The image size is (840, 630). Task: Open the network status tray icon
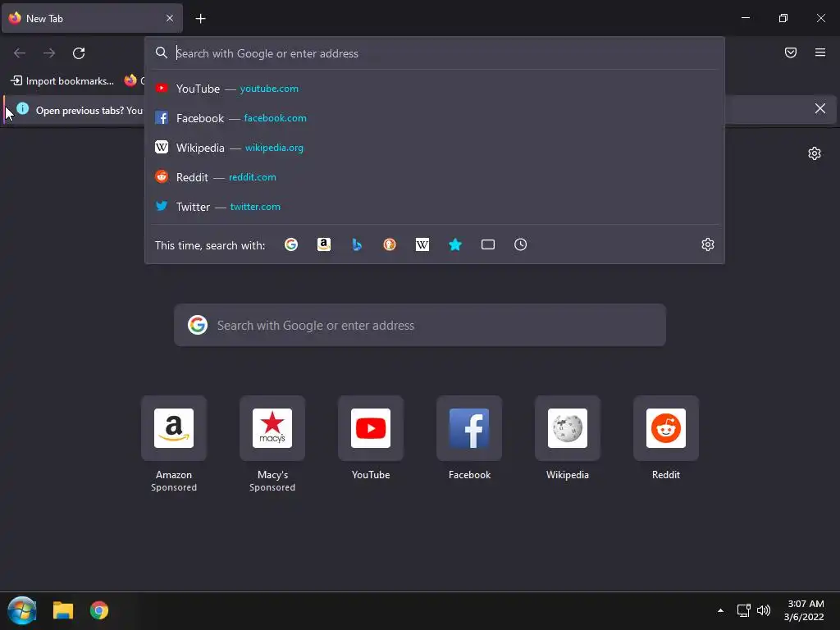743,610
